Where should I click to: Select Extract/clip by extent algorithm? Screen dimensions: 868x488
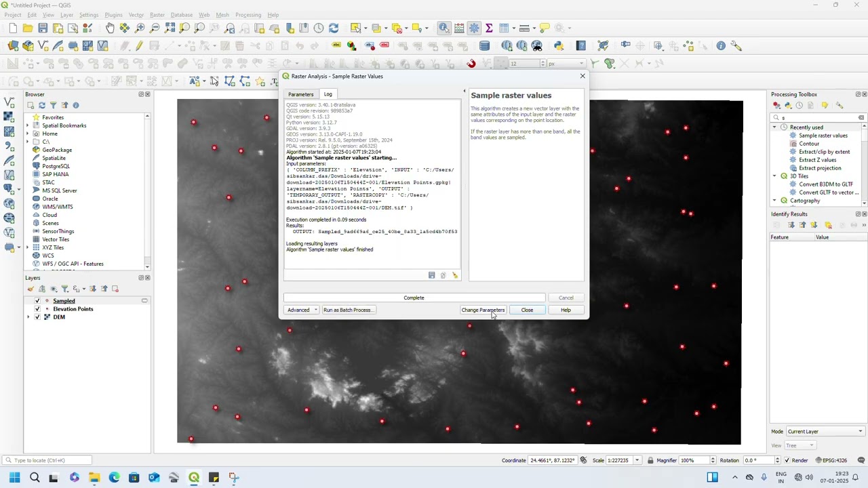(824, 152)
